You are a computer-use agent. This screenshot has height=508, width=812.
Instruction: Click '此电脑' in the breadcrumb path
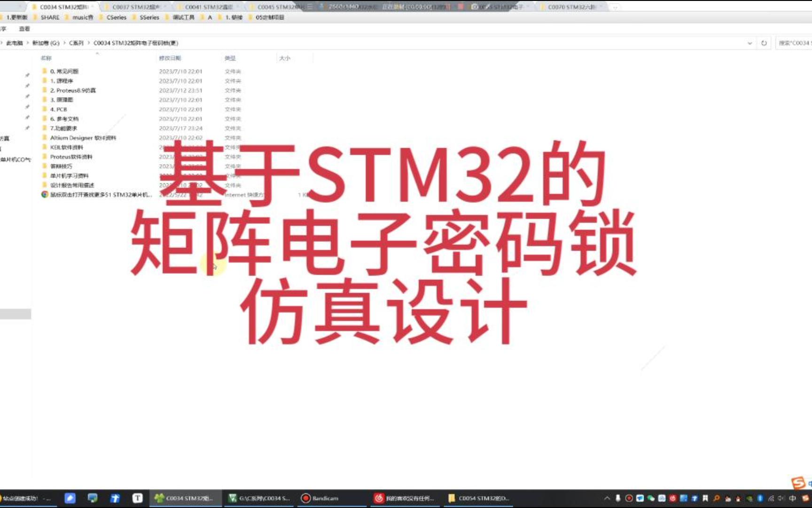pos(14,43)
